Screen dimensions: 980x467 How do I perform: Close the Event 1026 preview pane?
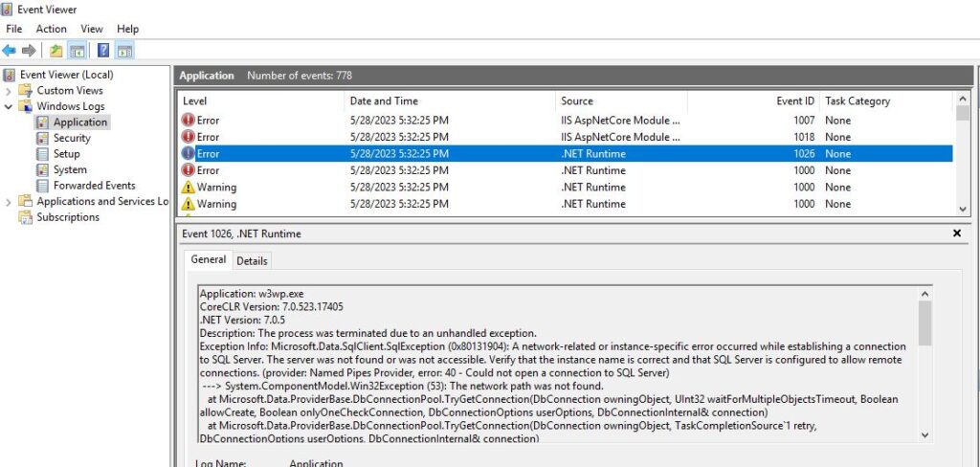click(x=957, y=233)
